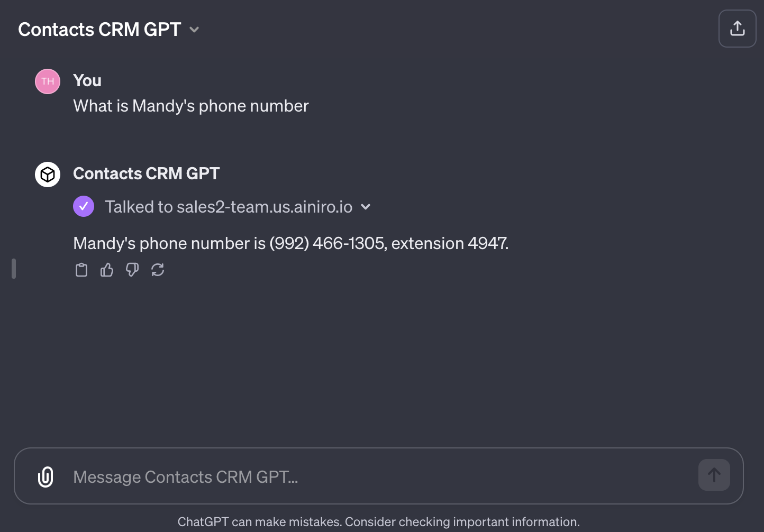764x532 pixels.
Task: Give the response a thumbs up
Action: coord(106,270)
